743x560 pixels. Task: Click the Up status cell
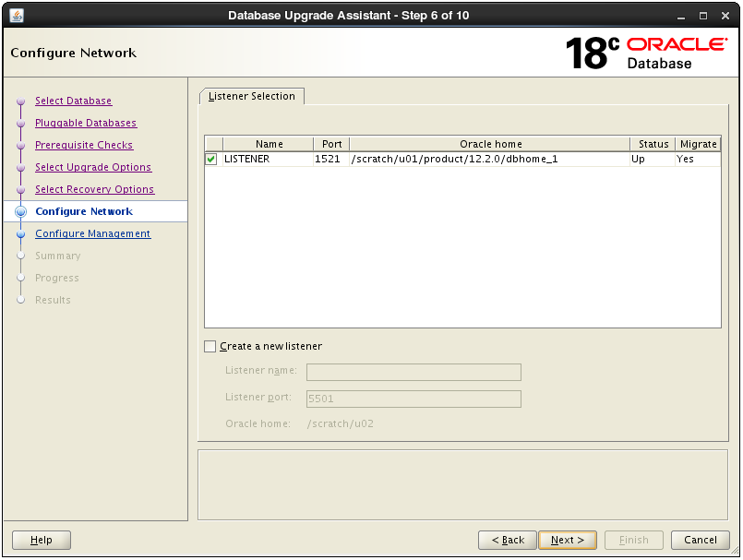click(653, 160)
